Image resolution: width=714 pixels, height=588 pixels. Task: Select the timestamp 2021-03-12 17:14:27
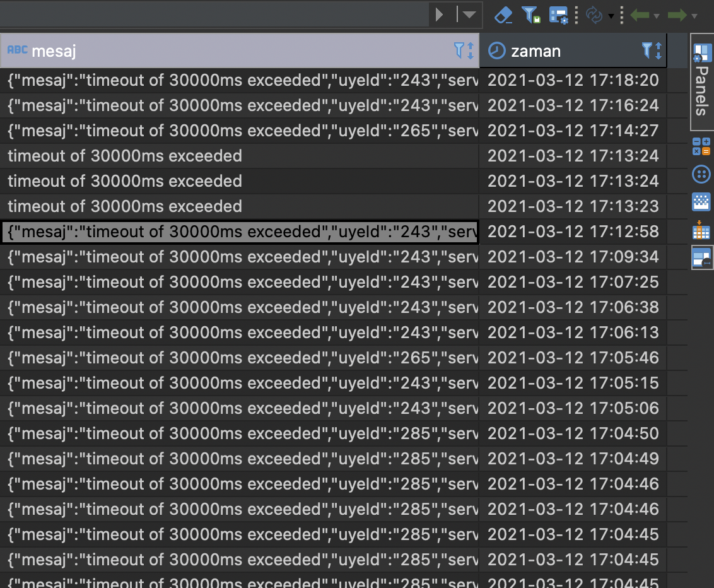click(x=573, y=131)
